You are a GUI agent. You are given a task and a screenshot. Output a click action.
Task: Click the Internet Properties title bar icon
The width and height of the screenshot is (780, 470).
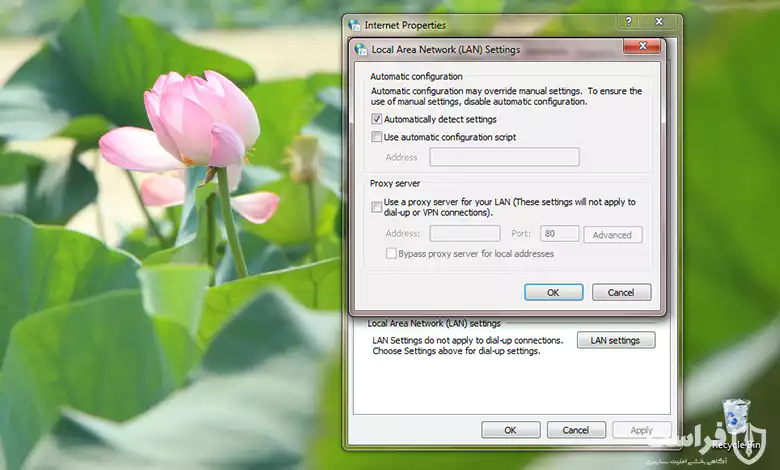pyautogui.click(x=354, y=25)
